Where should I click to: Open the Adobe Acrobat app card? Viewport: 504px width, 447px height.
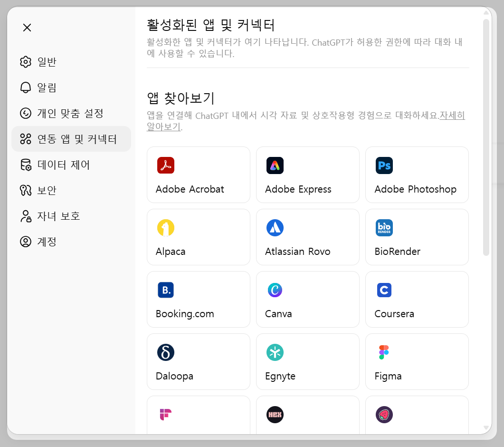199,175
